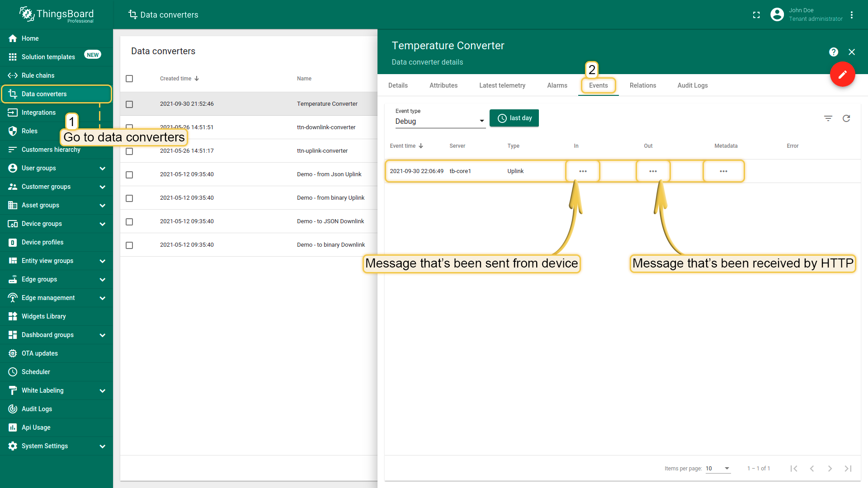Screen dimensions: 868x488
Task: Click the last day time button
Action: coord(514,118)
